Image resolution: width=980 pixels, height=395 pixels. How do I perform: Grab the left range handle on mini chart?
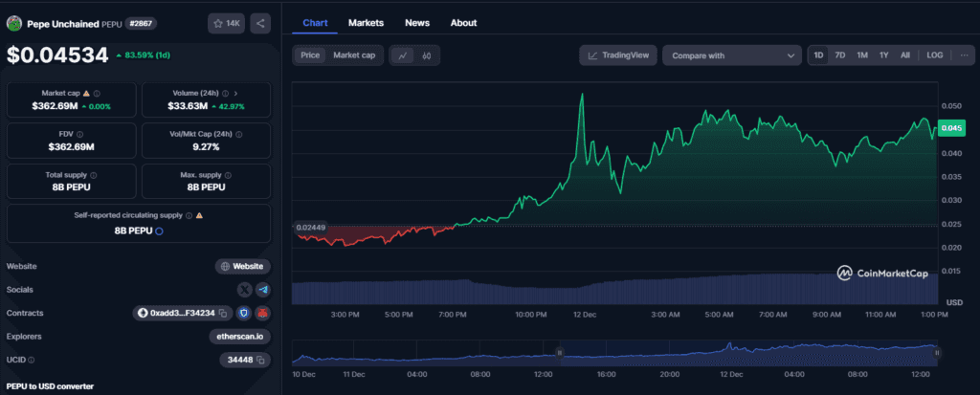(560, 353)
